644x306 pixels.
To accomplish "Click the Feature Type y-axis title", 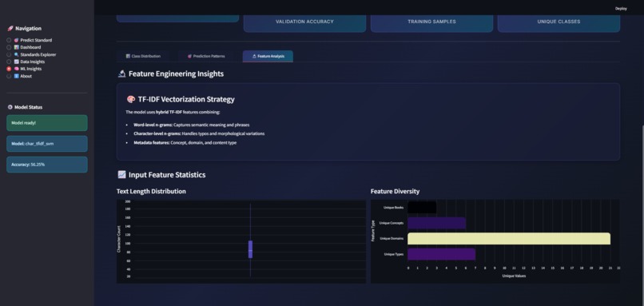I will 373,231.
